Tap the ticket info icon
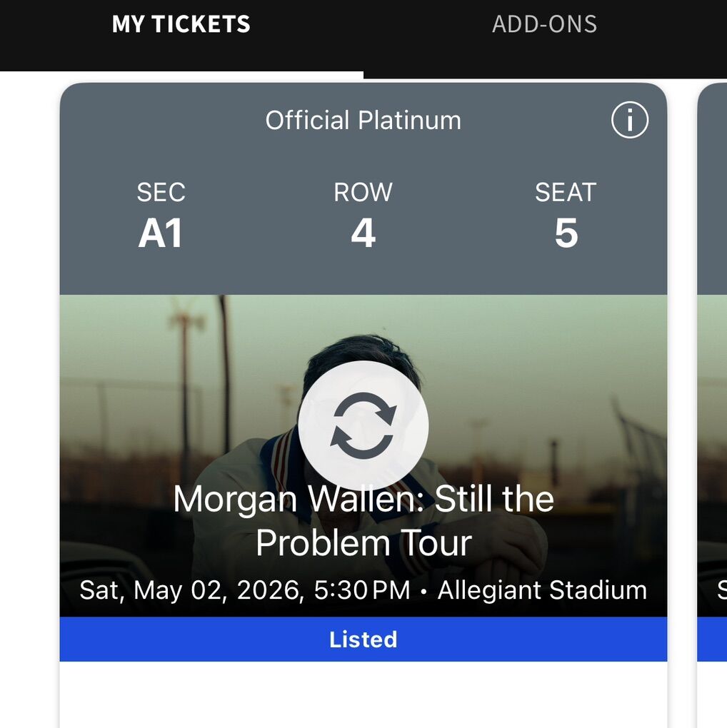The width and height of the screenshot is (727, 728). coord(630,121)
